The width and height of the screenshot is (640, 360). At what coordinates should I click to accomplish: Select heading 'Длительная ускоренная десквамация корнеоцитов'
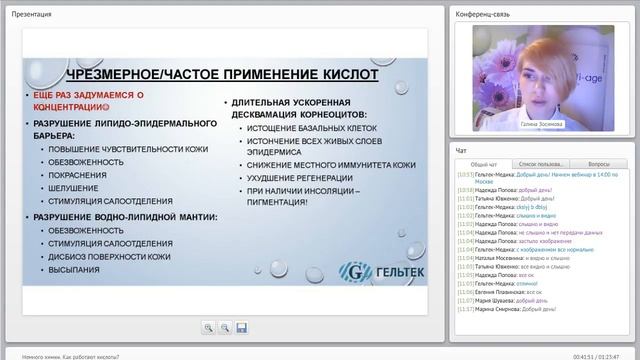tap(299, 109)
